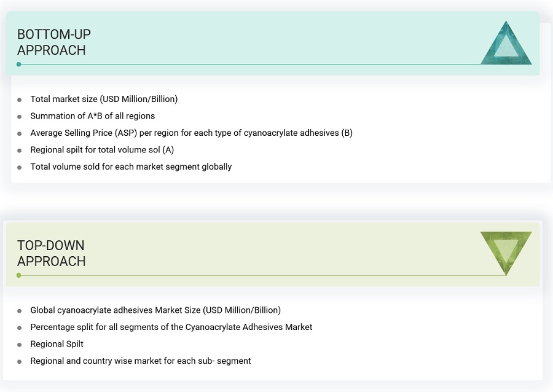Click the green downward triangle icon
Screen dimensions: 553x392
pos(506,251)
